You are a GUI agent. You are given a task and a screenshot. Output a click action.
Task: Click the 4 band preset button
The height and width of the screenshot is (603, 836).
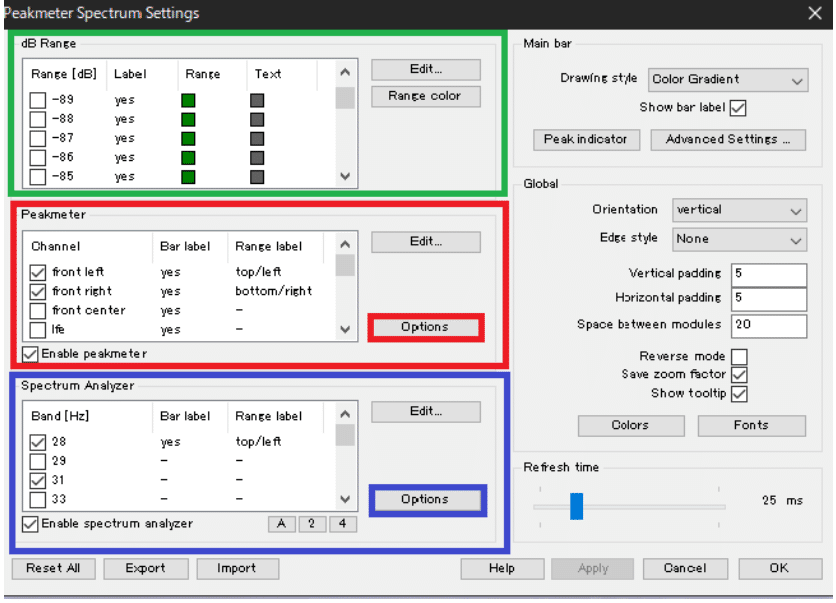tap(343, 524)
